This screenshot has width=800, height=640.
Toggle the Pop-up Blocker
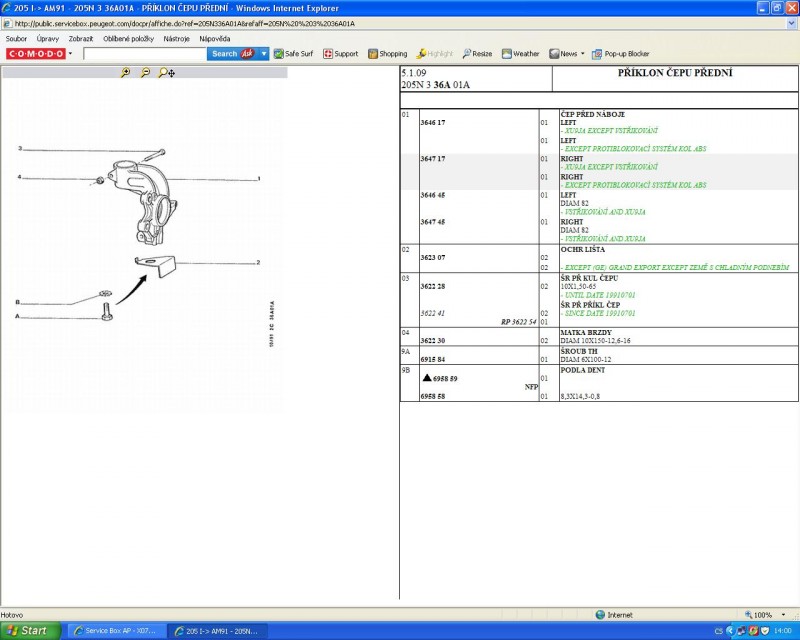[x=620, y=54]
